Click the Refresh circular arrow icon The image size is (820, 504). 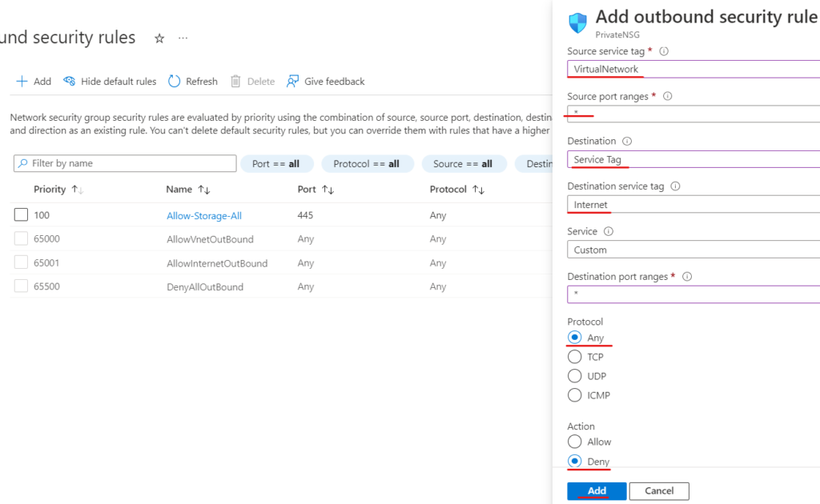point(174,82)
